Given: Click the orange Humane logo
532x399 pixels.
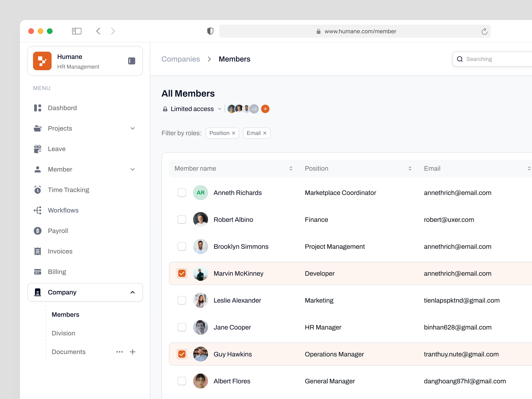Looking at the screenshot, I should [x=42, y=61].
